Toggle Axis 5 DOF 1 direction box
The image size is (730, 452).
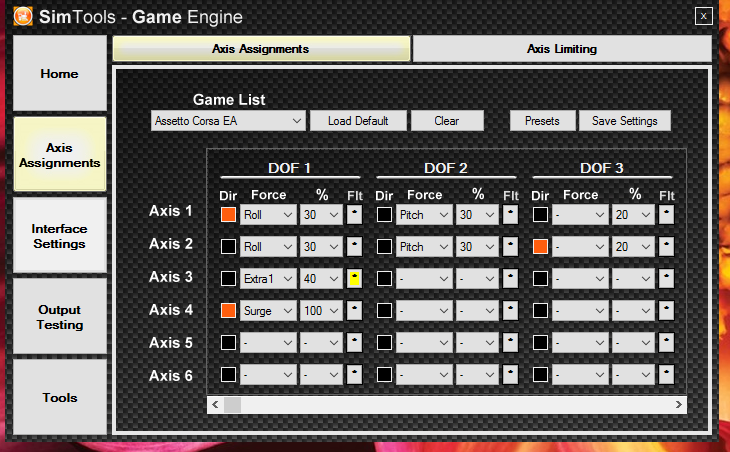[228, 343]
